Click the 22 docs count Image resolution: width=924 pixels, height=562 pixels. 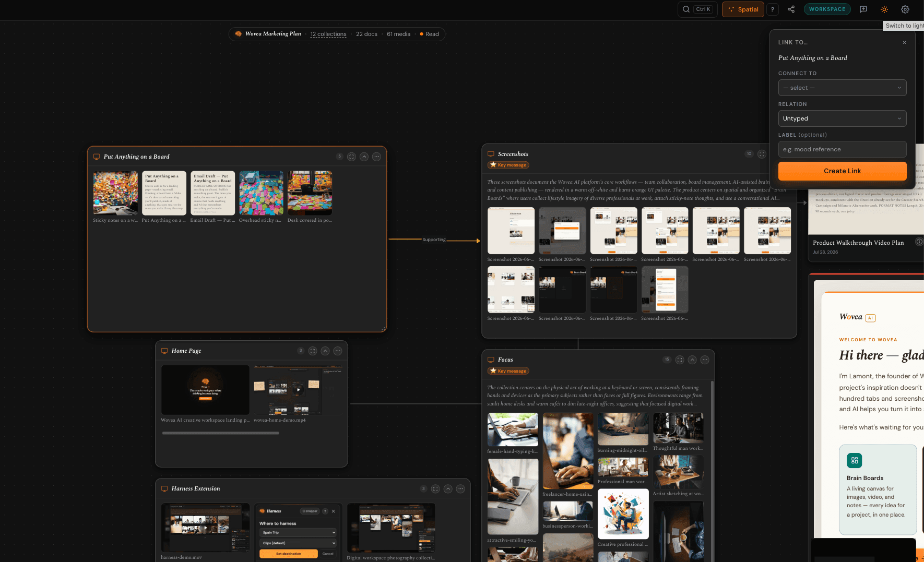click(x=366, y=34)
